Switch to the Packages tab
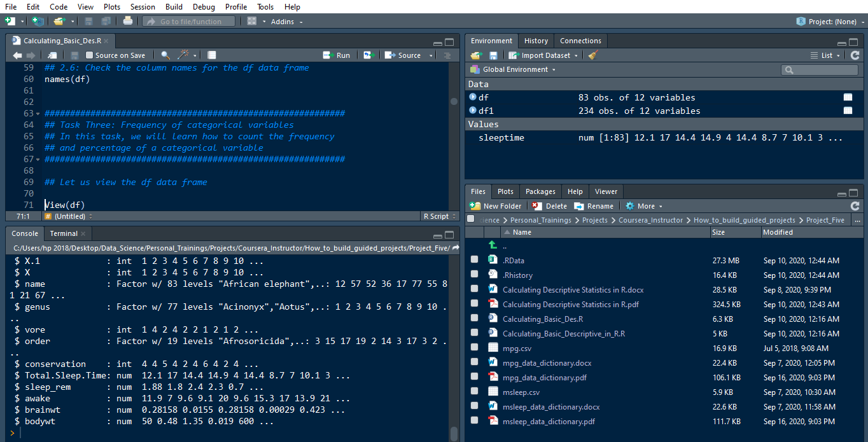868x442 pixels. coord(540,191)
